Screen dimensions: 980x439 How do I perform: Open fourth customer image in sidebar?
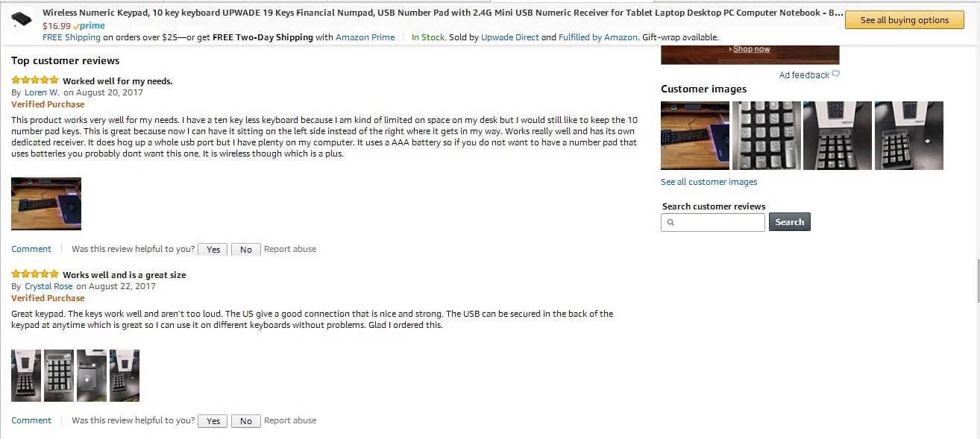[908, 136]
